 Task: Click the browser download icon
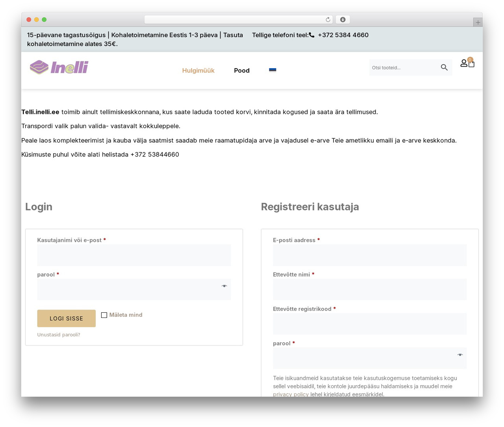point(343,20)
